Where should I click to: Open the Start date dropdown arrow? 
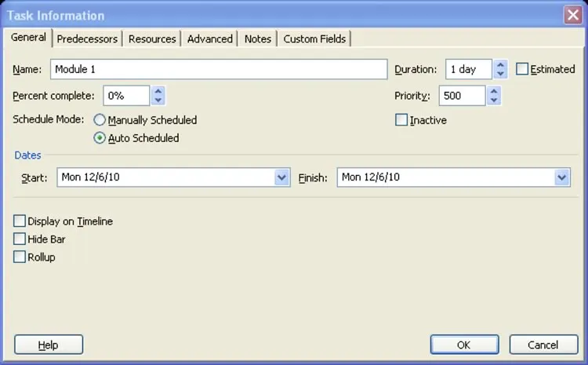click(x=281, y=177)
